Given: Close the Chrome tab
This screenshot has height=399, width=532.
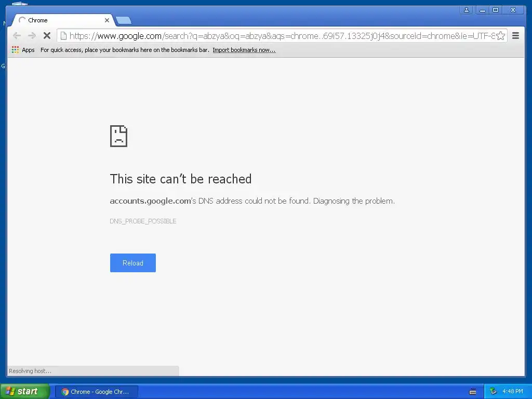Looking at the screenshot, I should click(x=107, y=20).
